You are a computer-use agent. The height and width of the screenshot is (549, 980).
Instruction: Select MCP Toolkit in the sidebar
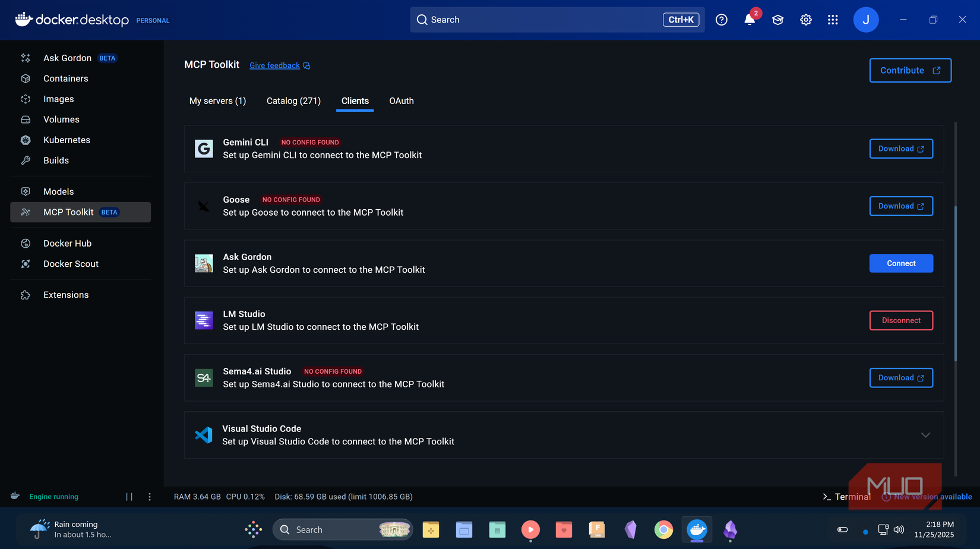(80, 212)
